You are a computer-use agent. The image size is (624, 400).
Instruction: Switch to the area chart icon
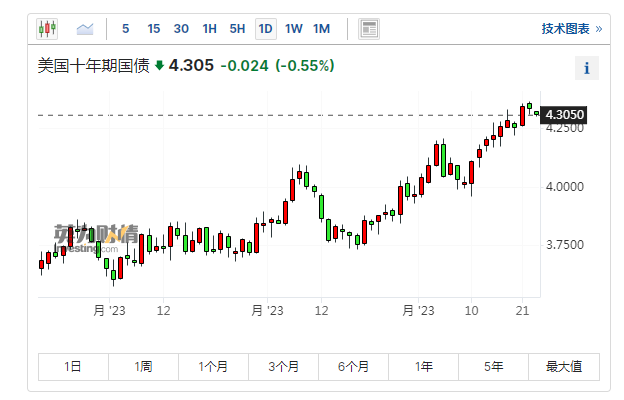pos(85,28)
